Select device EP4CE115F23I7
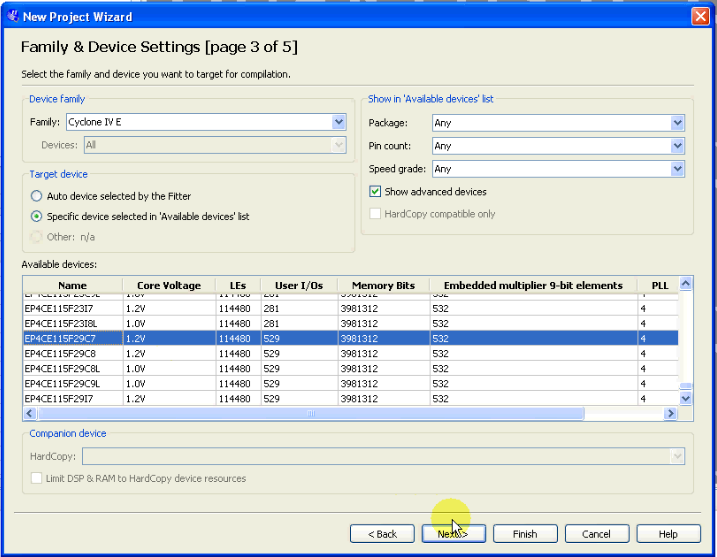 coord(350,309)
